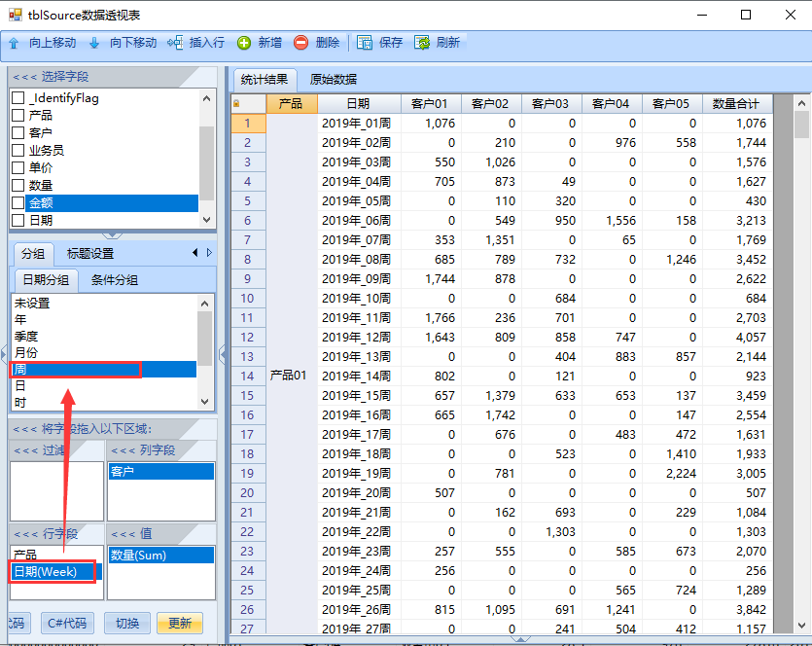Image resolution: width=812 pixels, height=646 pixels.
Task: Select 年 grouping option
Action: pyautogui.click(x=104, y=320)
